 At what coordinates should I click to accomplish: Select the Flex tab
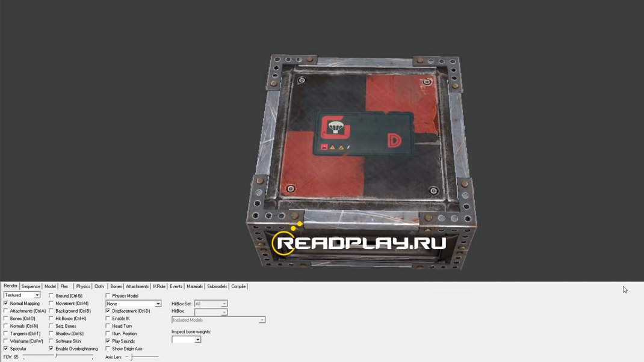click(64, 286)
